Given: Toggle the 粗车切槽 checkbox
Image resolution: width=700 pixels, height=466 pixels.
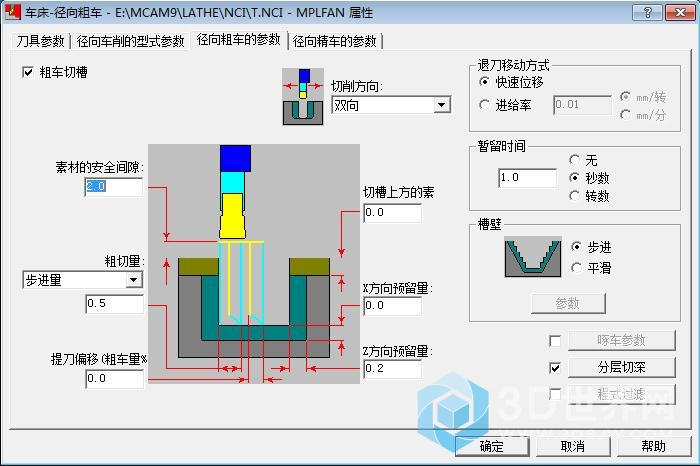Looking at the screenshot, I should (x=28, y=72).
